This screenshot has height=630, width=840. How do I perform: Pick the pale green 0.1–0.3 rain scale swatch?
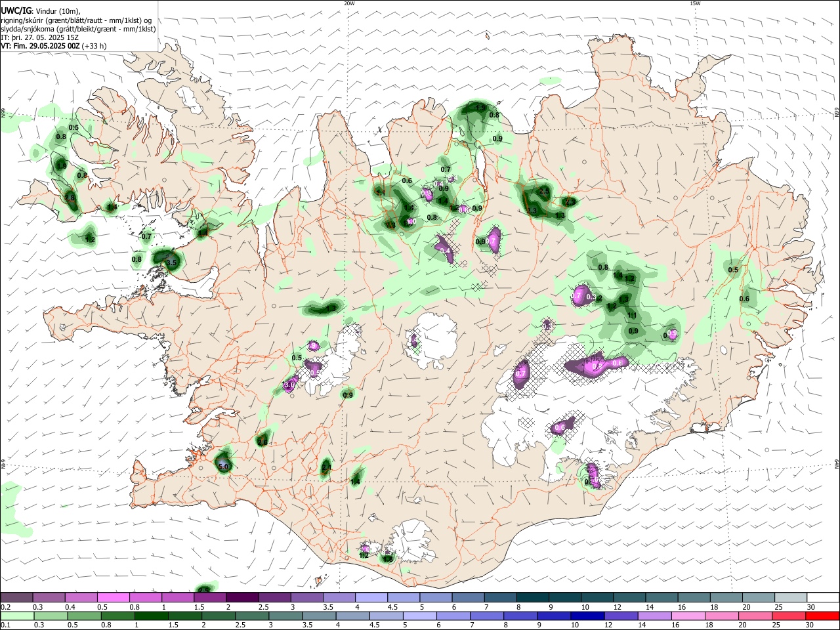(17, 616)
